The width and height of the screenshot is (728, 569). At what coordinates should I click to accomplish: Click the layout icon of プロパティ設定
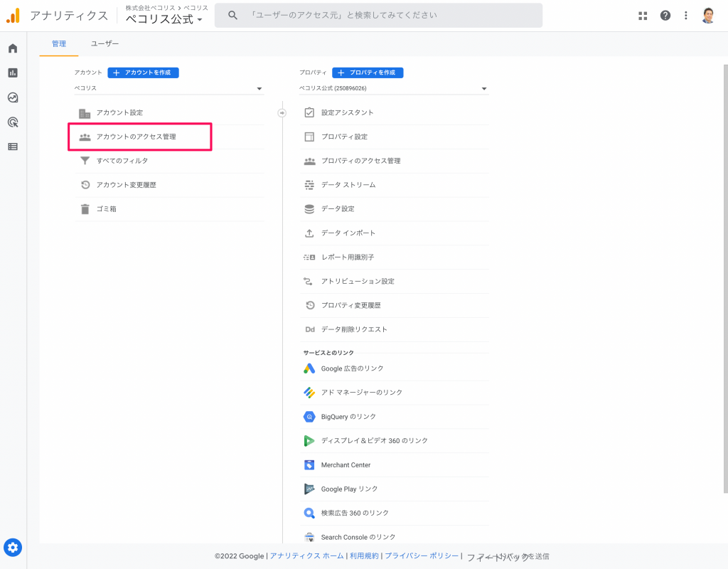[x=309, y=137]
